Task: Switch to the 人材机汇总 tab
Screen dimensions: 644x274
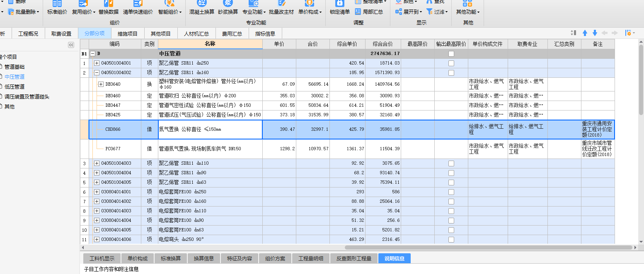Action: pos(196,34)
